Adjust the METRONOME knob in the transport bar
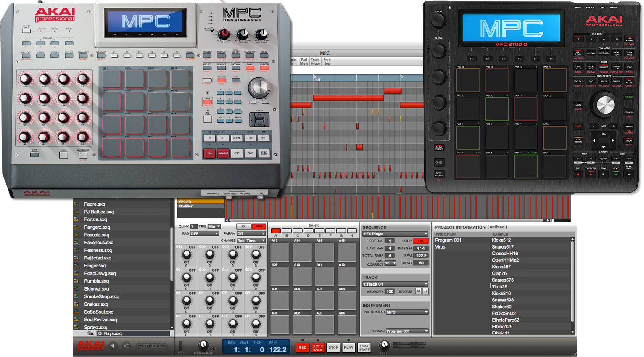 (x=203, y=345)
